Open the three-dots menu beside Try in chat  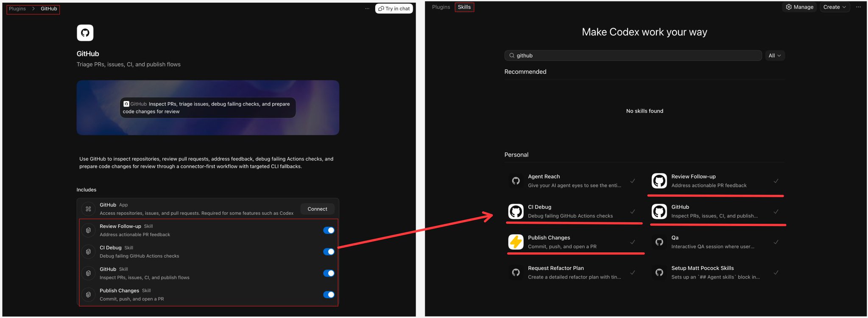pyautogui.click(x=367, y=8)
